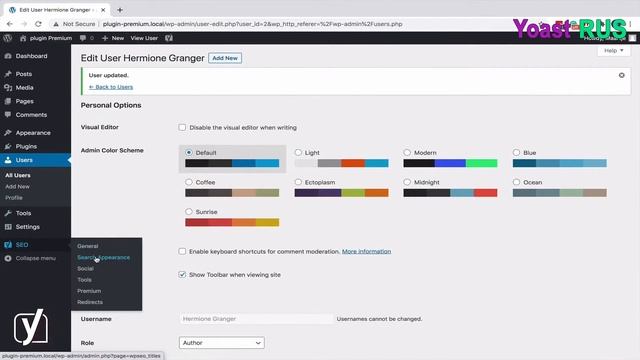Click the Sunrise scheme color palette
Viewport: 640px width, 360px height.
[x=232, y=222]
